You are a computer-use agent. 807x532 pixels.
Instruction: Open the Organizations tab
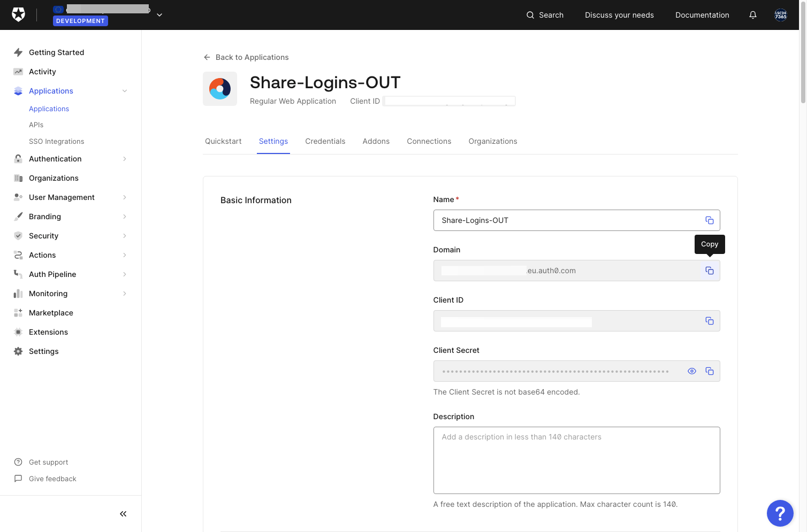[x=493, y=141]
